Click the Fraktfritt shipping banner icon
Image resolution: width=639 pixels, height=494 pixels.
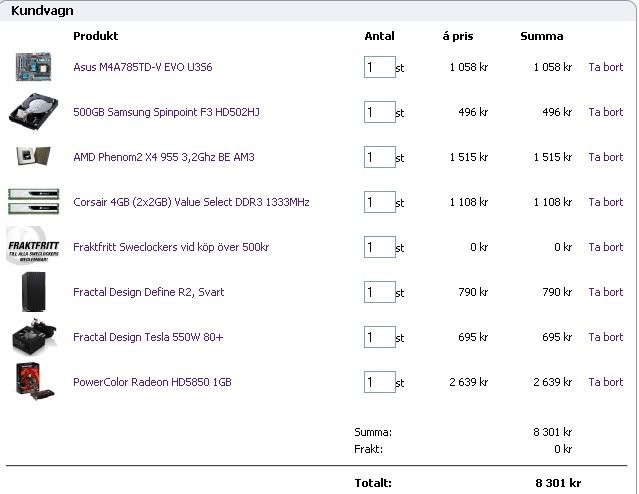pos(33,246)
